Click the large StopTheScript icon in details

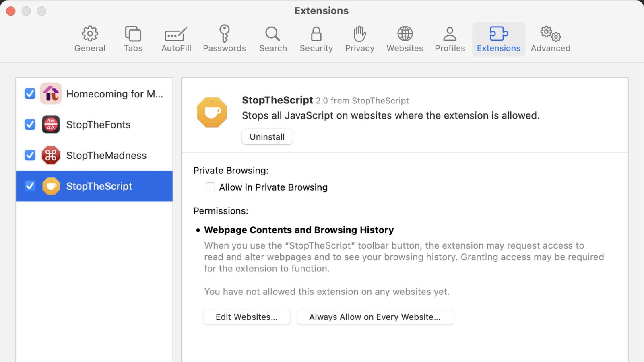coord(212,112)
